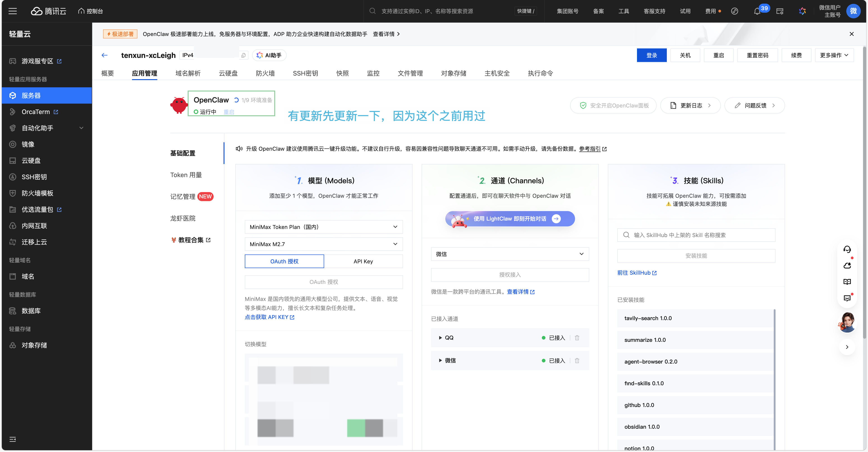This screenshot has width=868, height=452.
Task: Open MiniMax Token Plan provider dropdown
Action: pyautogui.click(x=323, y=227)
